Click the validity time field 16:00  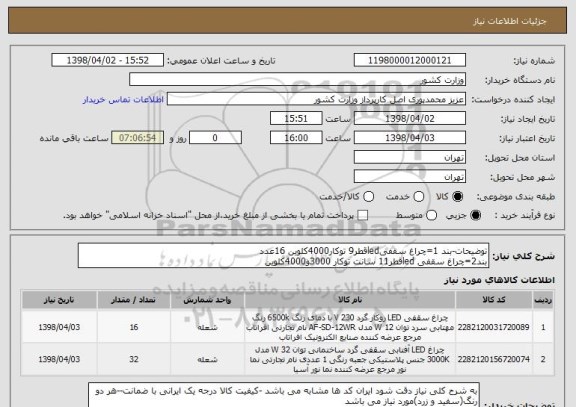[296, 138]
